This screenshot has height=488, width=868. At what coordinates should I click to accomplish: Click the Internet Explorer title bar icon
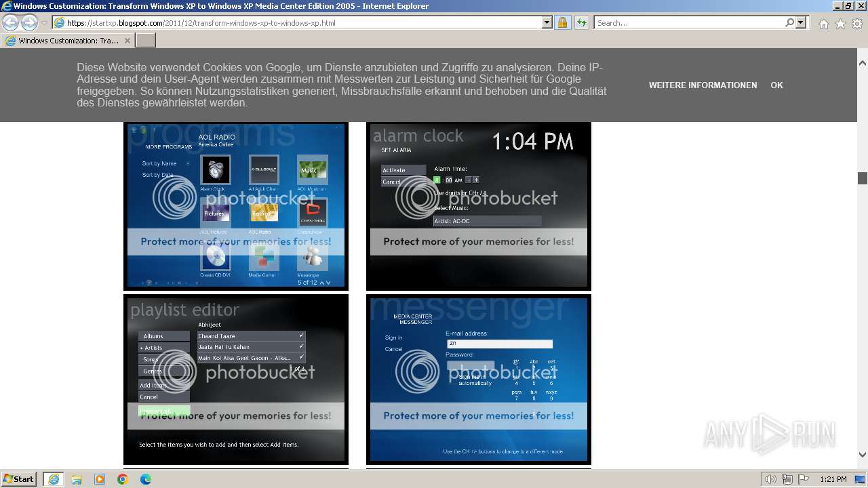point(7,6)
